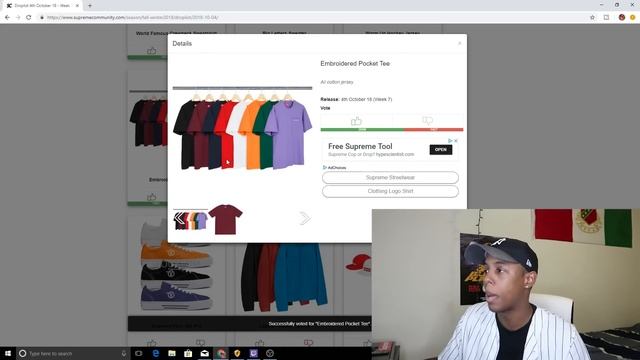The image size is (640, 360).
Task: Click the thumbs down vote icon in Details
Action: coord(427,120)
